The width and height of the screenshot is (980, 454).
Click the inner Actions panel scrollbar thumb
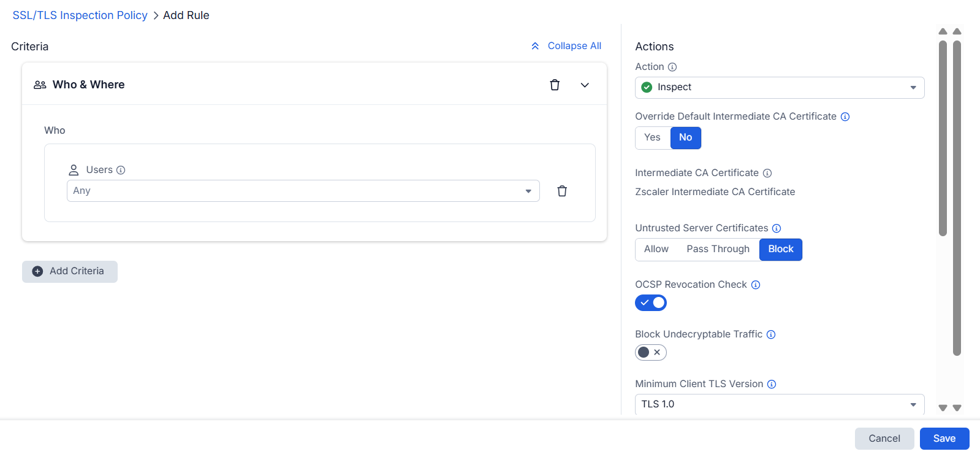[x=943, y=138]
